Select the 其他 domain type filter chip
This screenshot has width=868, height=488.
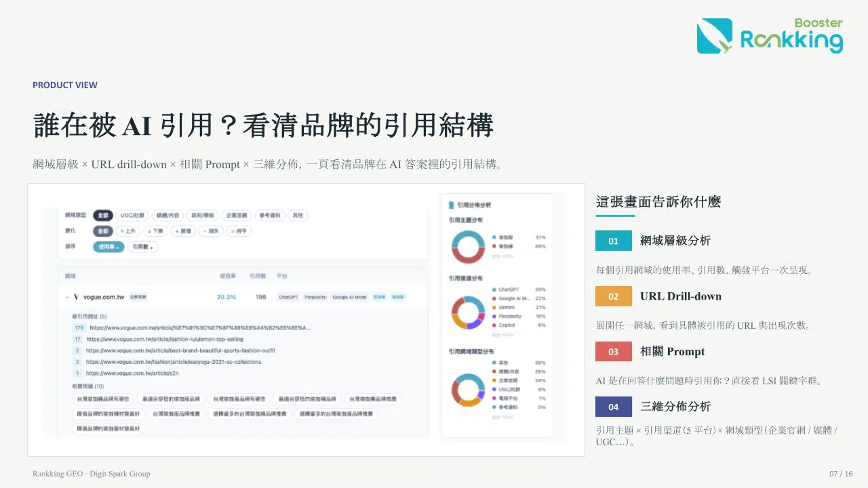(x=297, y=215)
